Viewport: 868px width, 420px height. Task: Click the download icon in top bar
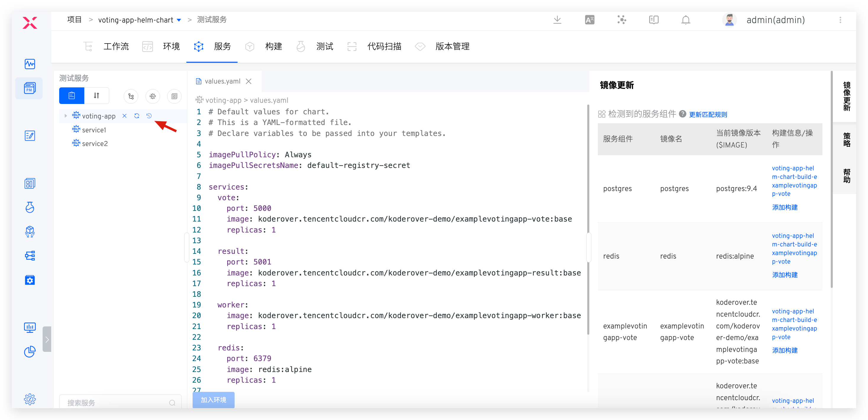coord(557,20)
